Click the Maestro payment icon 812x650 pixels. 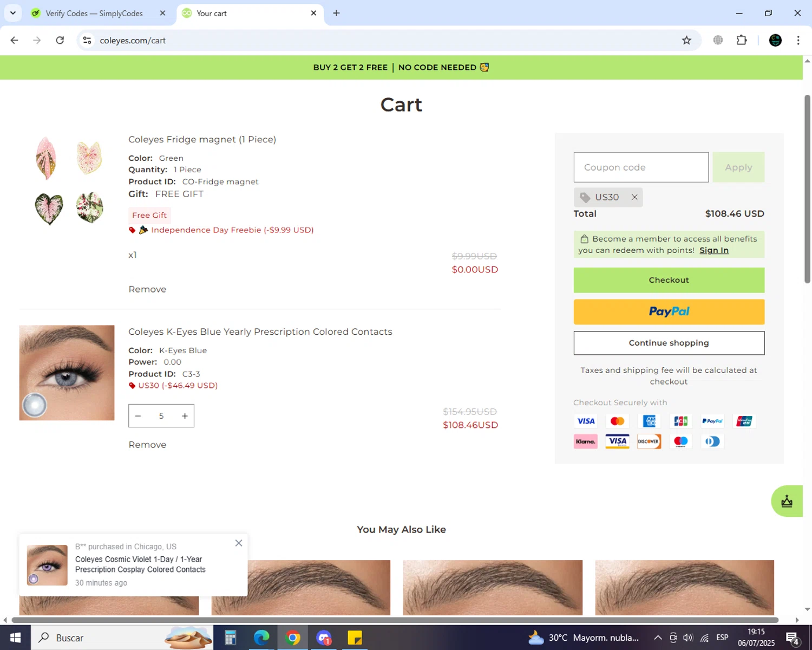[x=680, y=441]
